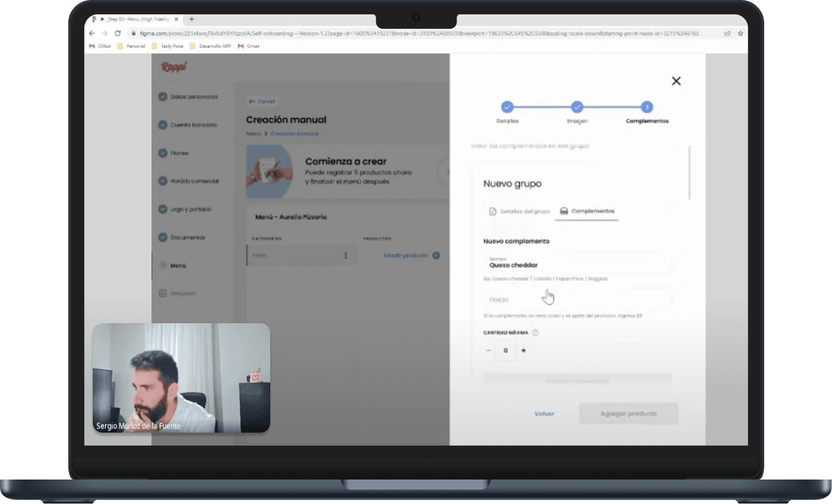Click the Volver link at panel bottom

click(x=544, y=414)
